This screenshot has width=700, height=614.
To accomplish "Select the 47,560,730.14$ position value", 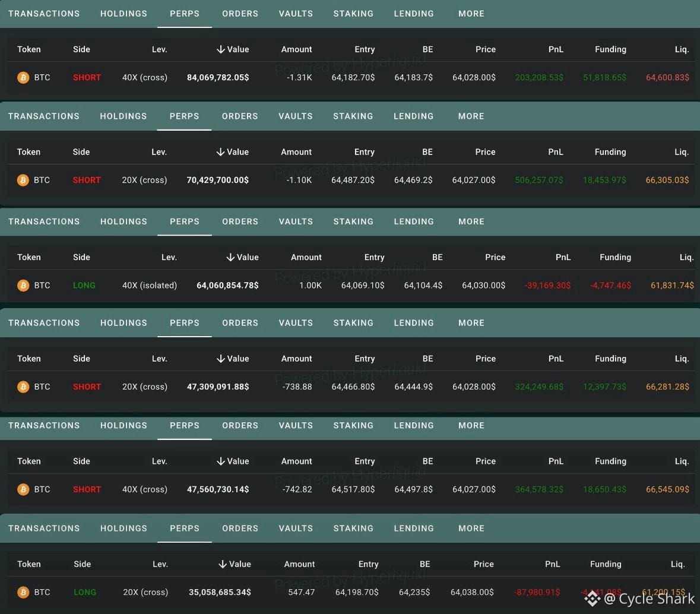I will pyautogui.click(x=218, y=489).
